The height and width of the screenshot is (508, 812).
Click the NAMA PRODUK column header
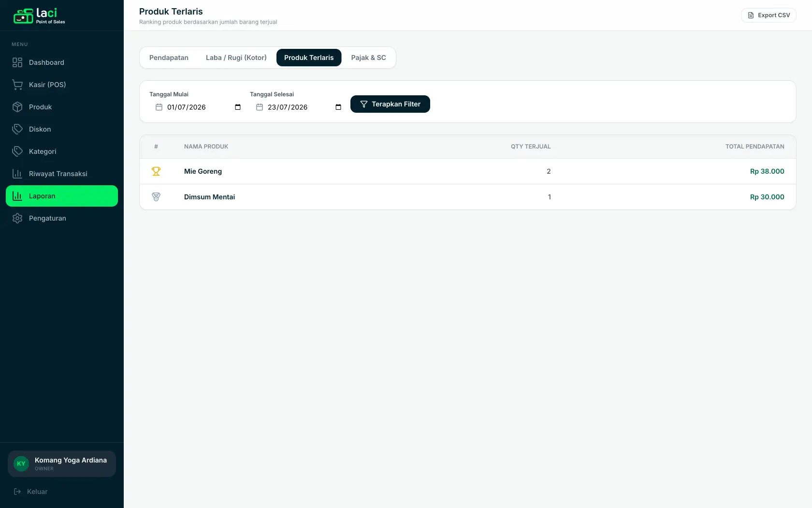(x=206, y=147)
